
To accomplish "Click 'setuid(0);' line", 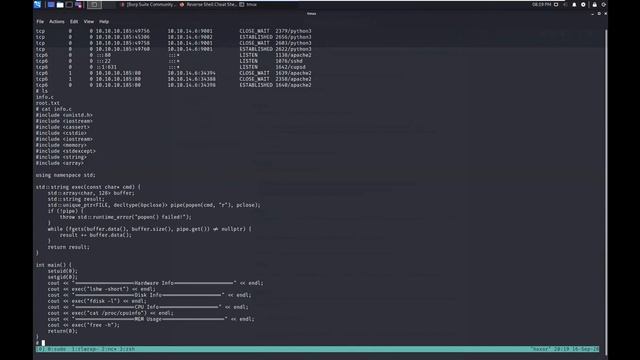I will (62, 271).
